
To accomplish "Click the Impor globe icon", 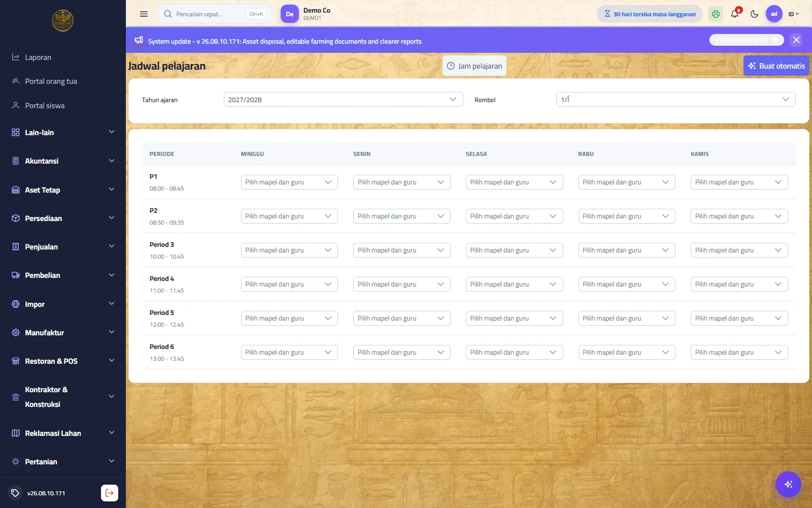I will [16, 304].
